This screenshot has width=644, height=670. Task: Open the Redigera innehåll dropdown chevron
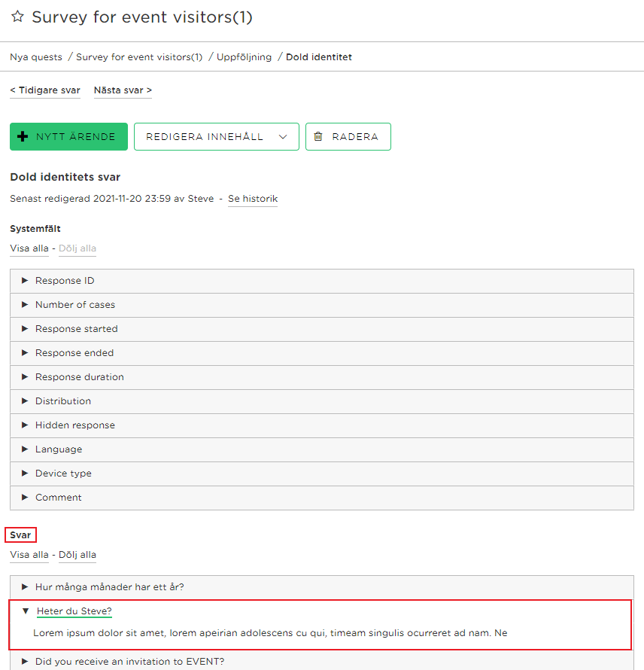[283, 137]
